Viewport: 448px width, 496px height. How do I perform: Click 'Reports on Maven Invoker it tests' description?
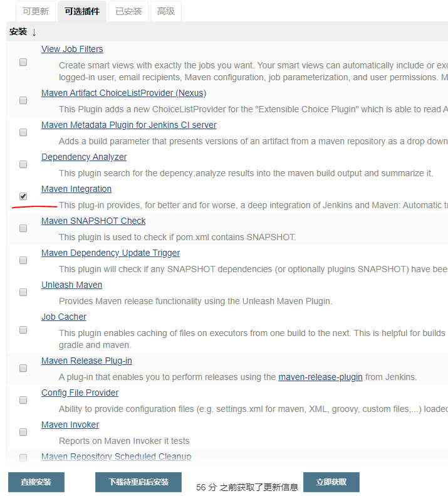click(124, 441)
